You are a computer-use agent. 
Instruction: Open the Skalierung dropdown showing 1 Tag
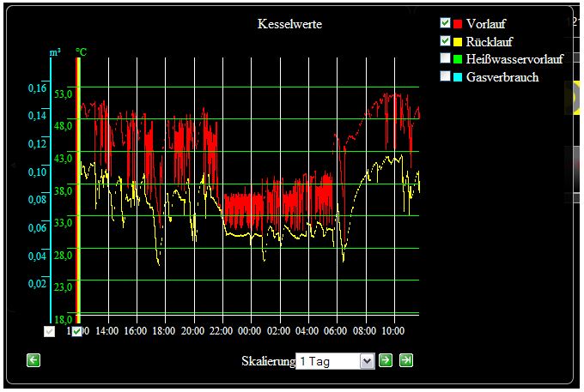coord(328,361)
